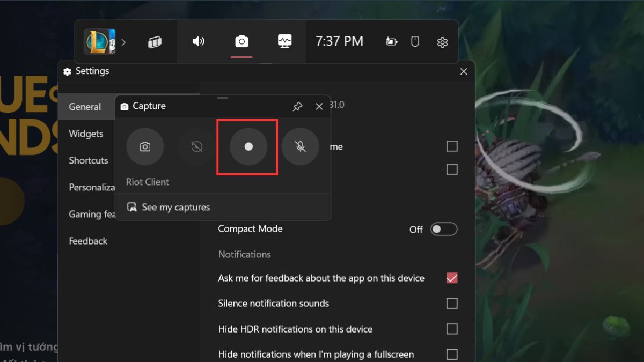Click the Notifications section heading
Viewport: 644px width, 362px height.
pyautogui.click(x=244, y=254)
